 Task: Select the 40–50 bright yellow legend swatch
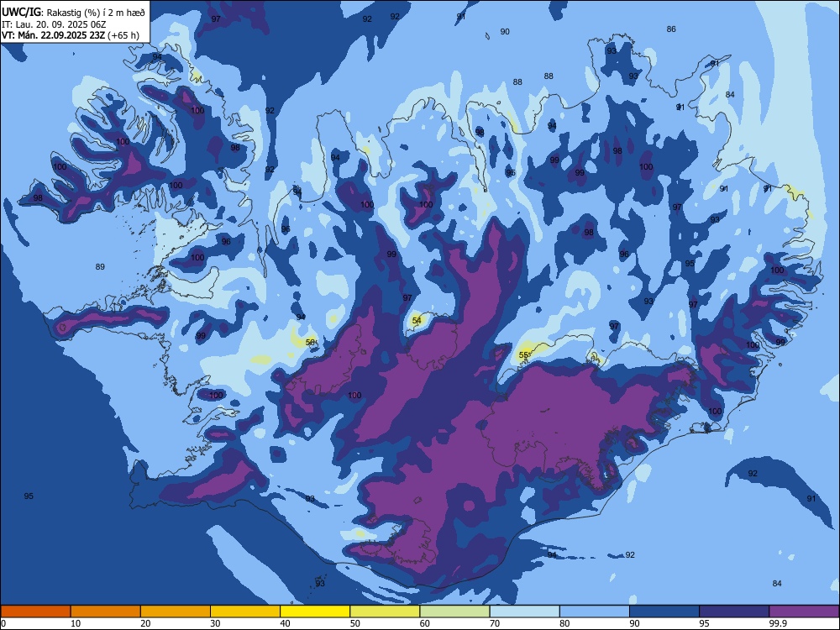[315, 612]
